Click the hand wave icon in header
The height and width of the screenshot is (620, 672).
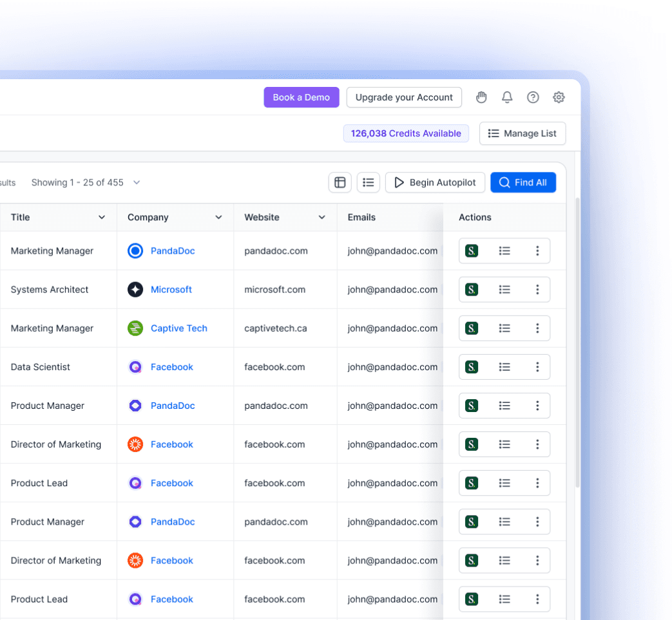pos(481,97)
